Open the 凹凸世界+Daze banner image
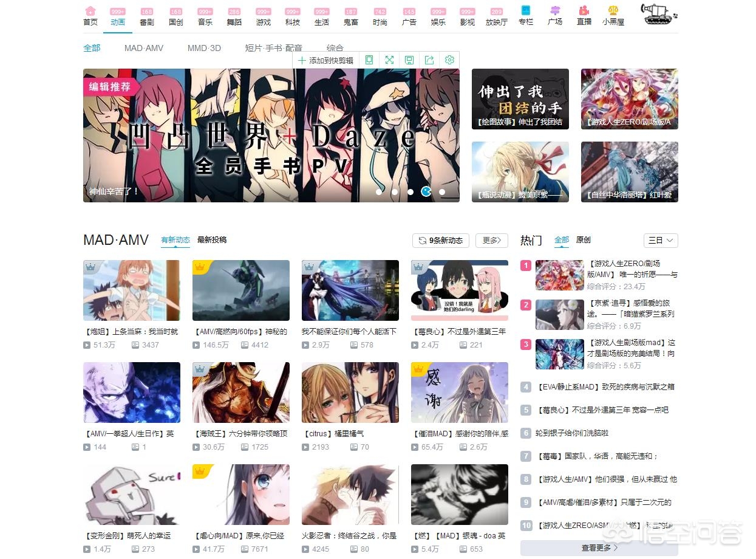756x559 pixels. 271,135
